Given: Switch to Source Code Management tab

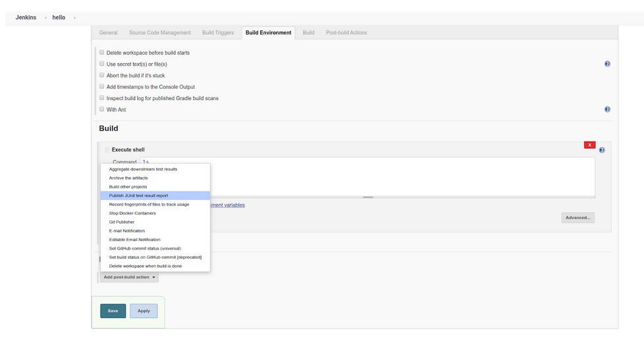Looking at the screenshot, I should click(160, 32).
